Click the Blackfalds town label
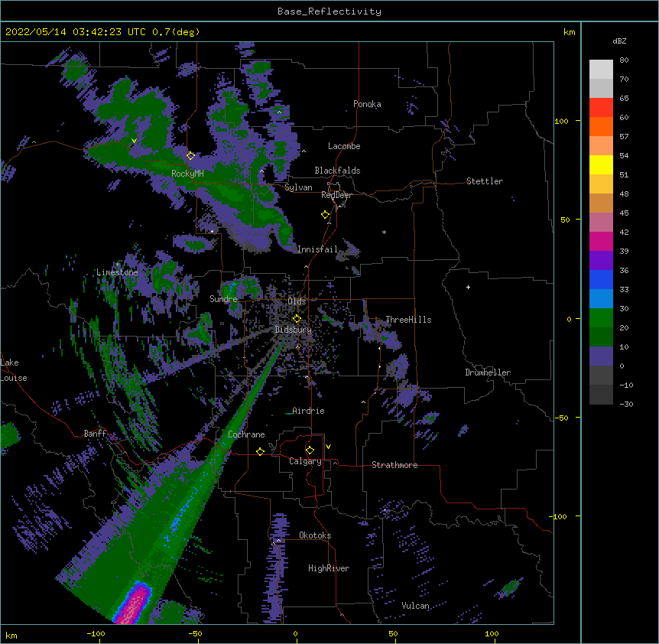 coord(337,171)
